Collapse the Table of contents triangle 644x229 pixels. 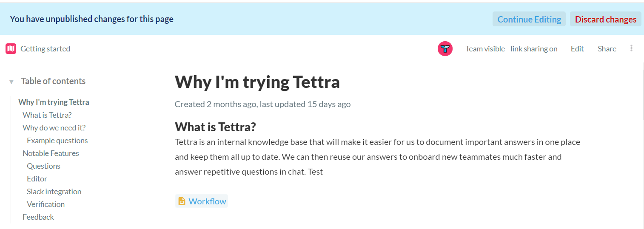(11, 82)
